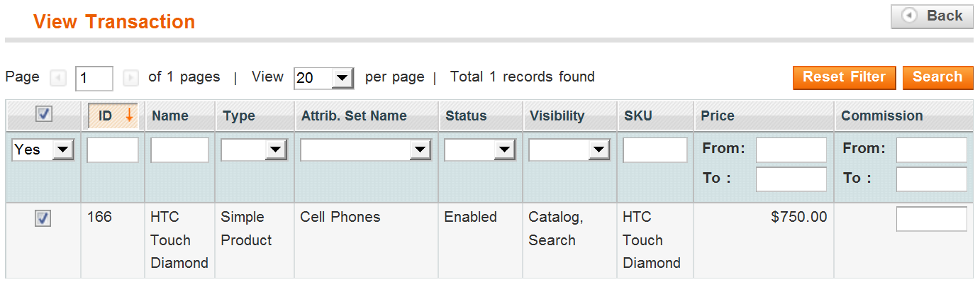Screen dimensions: 980x287
Task: Click the SKU filter text field
Action: [x=655, y=150]
